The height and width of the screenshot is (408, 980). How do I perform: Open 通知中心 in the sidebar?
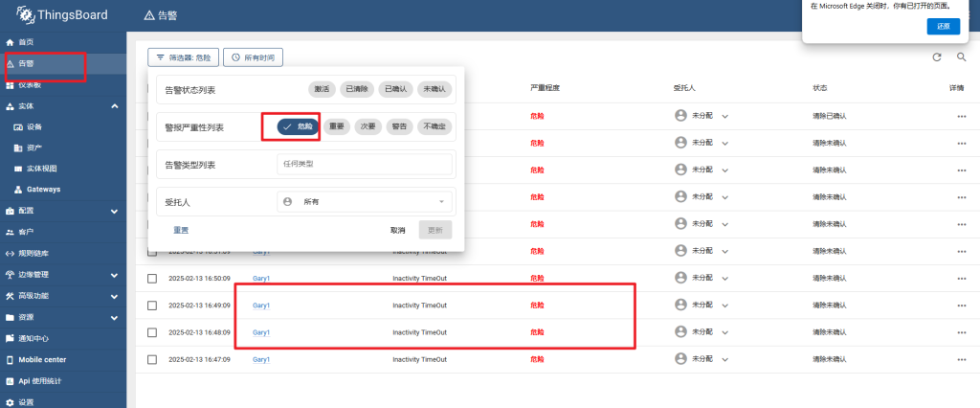63,338
